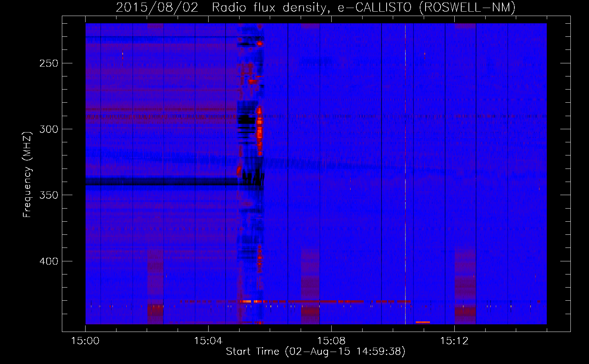Click the 15:00 time tick label
Screen dimensions: 589x364
click(85, 341)
